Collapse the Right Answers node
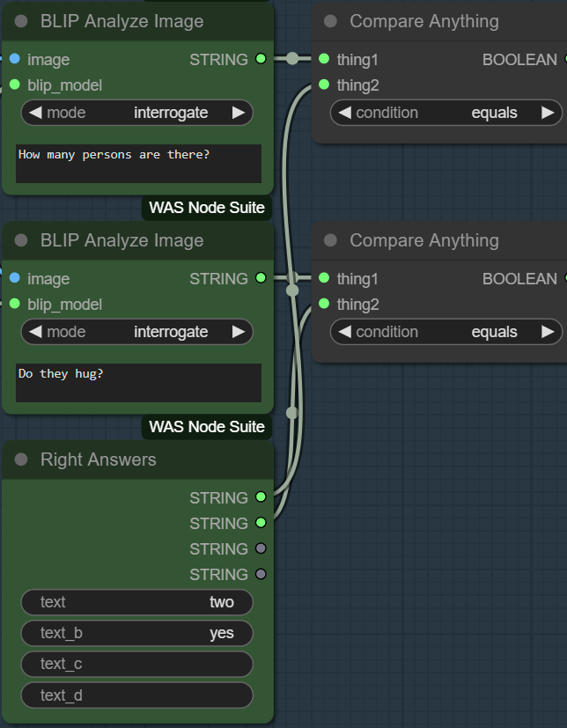Image resolution: width=567 pixels, height=728 pixels. tap(22, 460)
